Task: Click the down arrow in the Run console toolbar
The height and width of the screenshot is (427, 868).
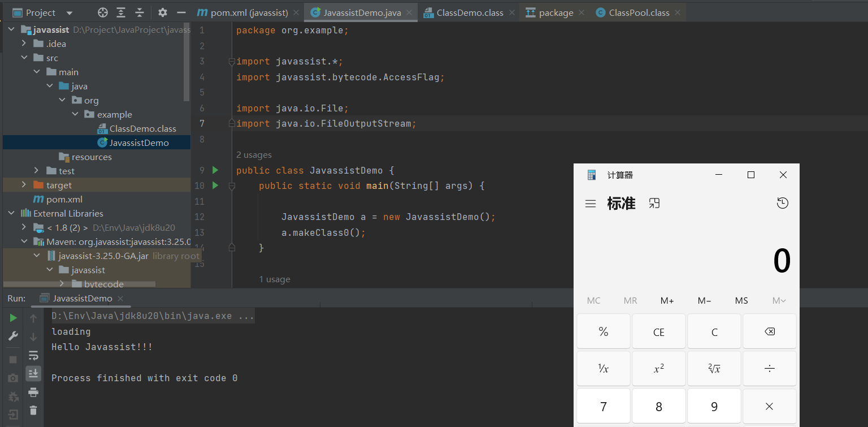Action: click(33, 337)
